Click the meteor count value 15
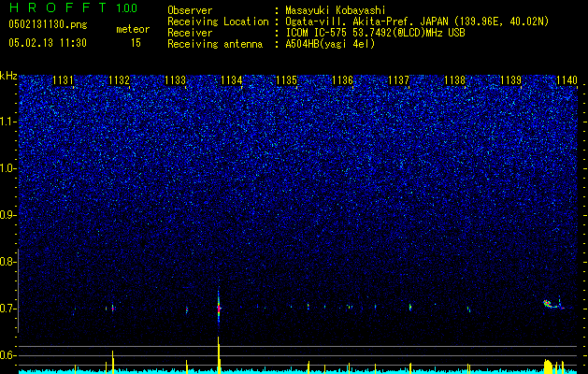Viewport: 588px width, 374px height. pyautogui.click(x=136, y=43)
